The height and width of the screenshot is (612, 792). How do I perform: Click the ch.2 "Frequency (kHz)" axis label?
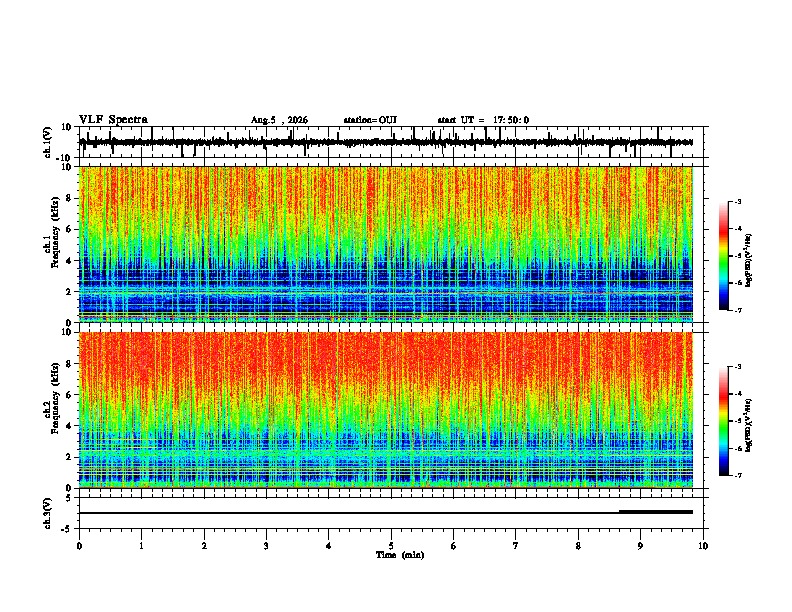[x=55, y=398]
